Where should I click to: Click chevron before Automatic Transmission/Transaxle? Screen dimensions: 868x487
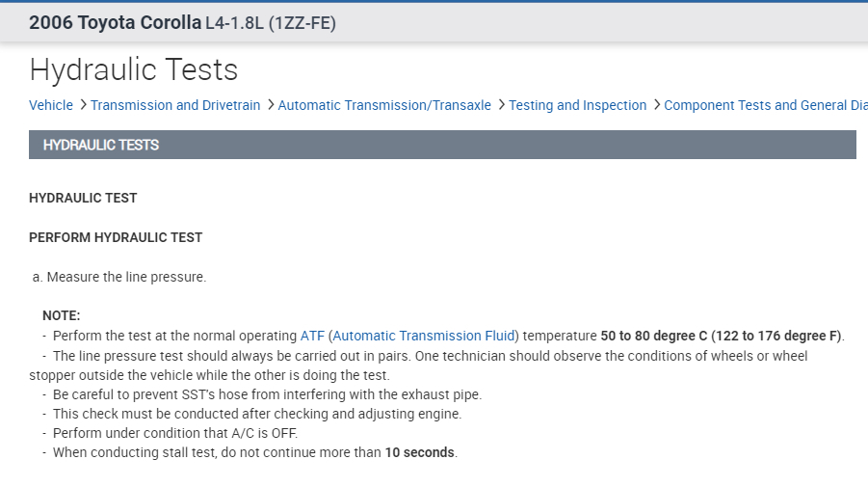pyautogui.click(x=271, y=105)
